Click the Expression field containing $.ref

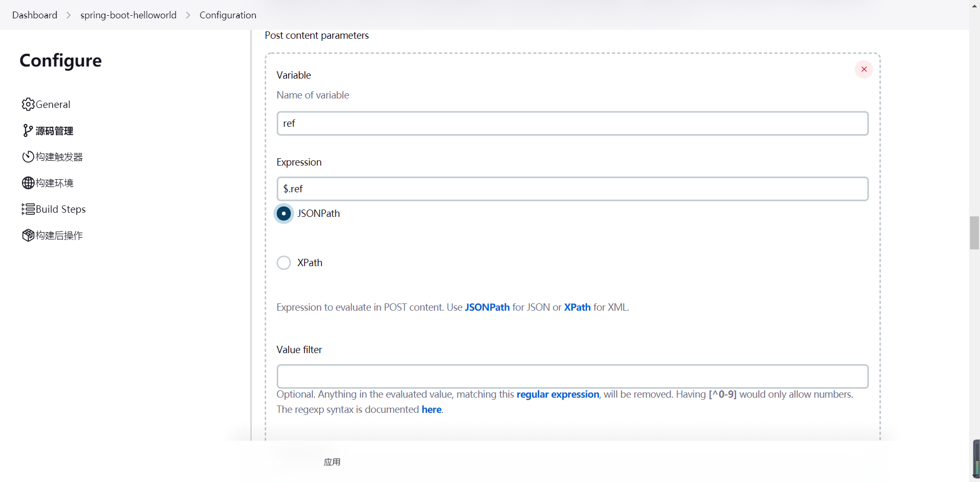pos(572,189)
